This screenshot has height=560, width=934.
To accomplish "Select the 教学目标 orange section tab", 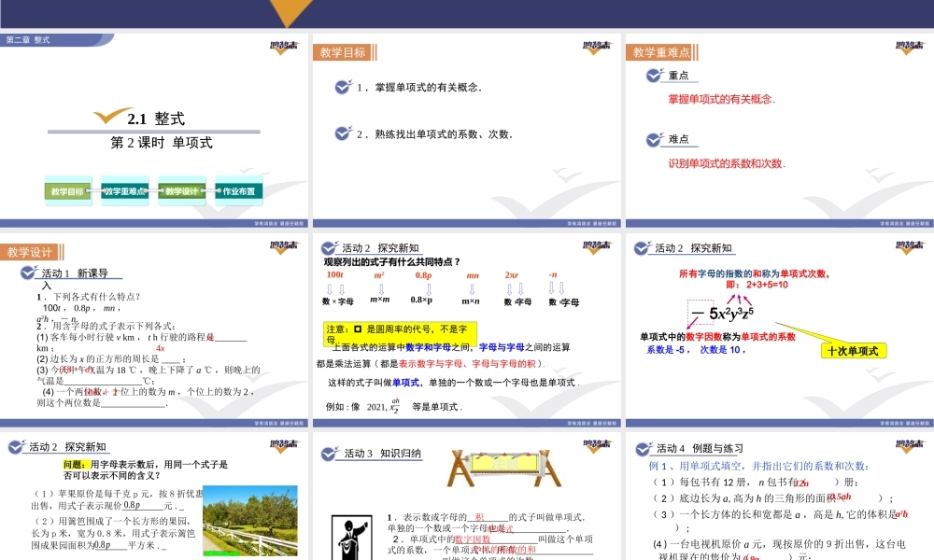I will click(x=342, y=52).
